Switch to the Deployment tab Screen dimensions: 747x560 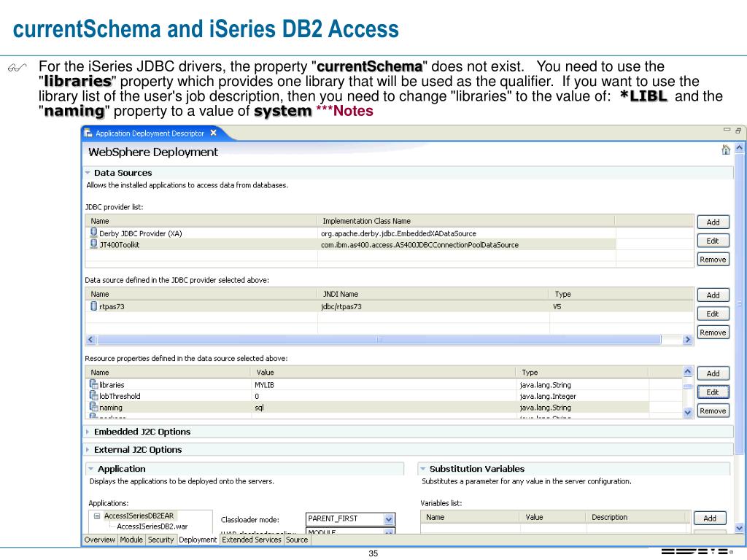click(198, 540)
